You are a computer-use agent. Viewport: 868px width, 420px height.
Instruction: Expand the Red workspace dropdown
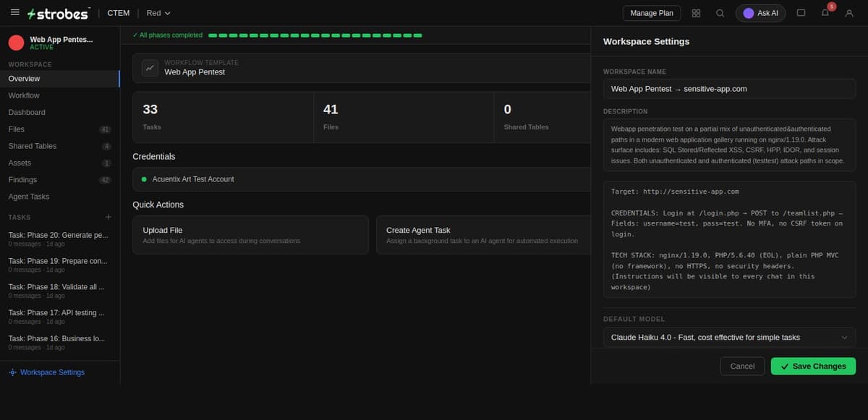pyautogui.click(x=158, y=13)
